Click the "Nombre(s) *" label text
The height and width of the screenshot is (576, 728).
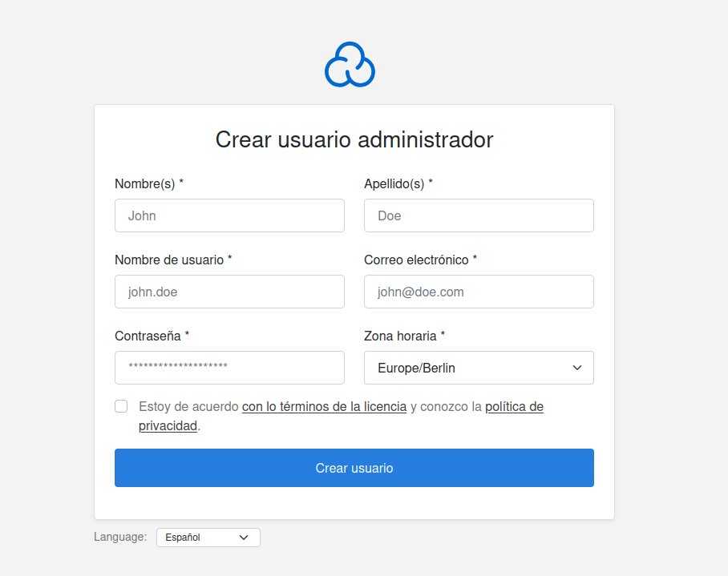coord(149,183)
